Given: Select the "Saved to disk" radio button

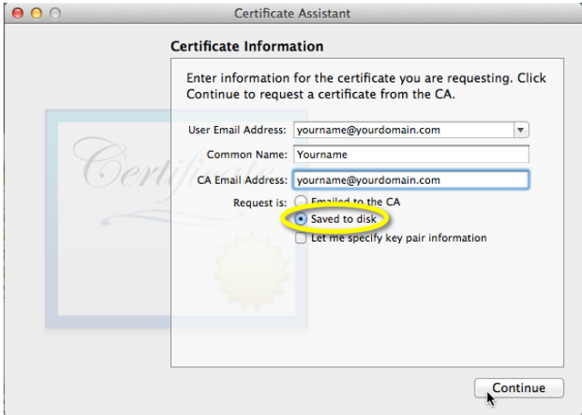Looking at the screenshot, I should [301, 219].
